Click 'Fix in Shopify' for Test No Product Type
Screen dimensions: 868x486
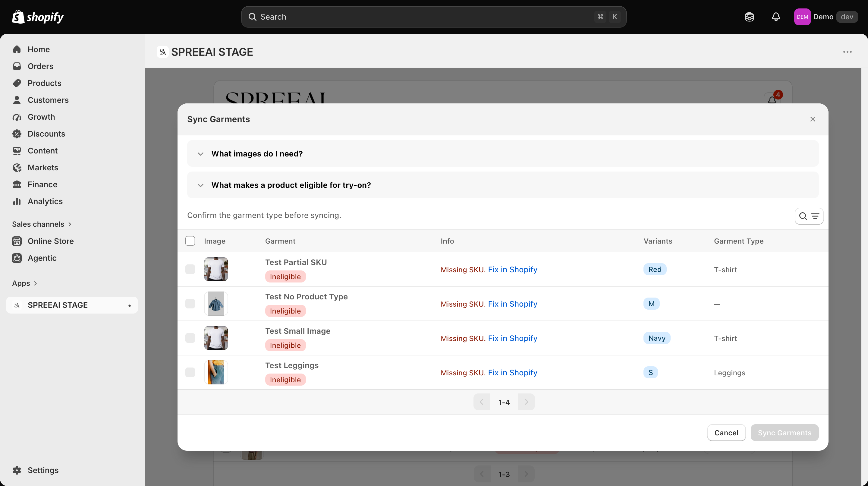pyautogui.click(x=512, y=304)
